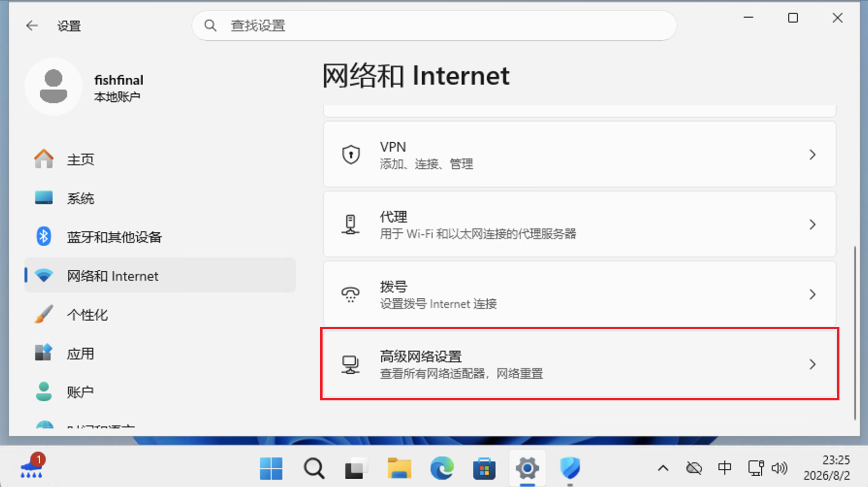Image resolution: width=868 pixels, height=487 pixels.
Task: Click 添加、连接、管理 text under VPN
Action: 426,164
